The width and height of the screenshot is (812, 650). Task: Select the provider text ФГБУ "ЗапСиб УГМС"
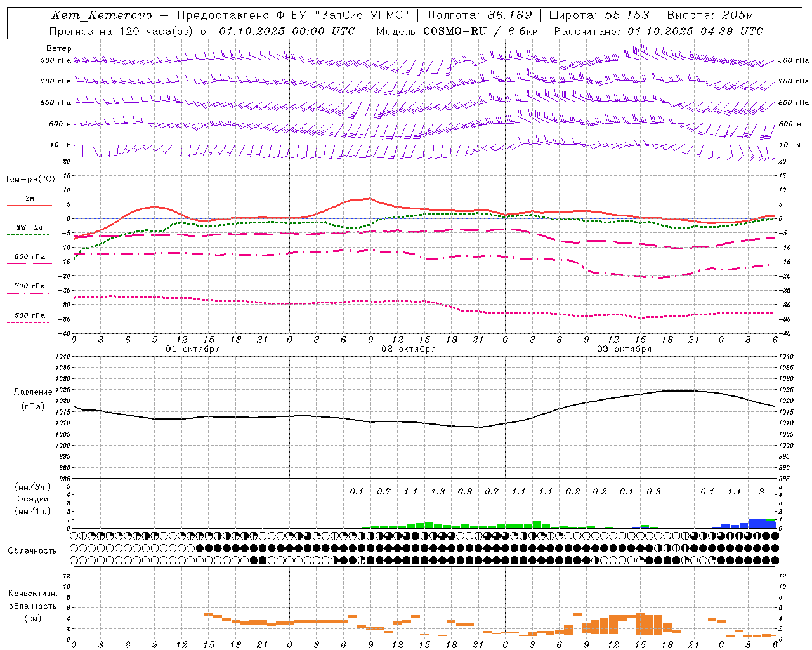point(343,15)
